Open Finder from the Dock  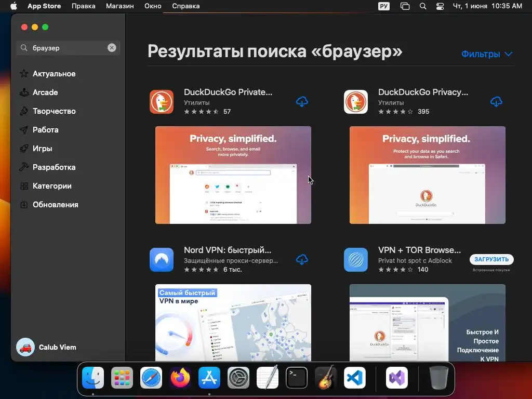coord(93,378)
